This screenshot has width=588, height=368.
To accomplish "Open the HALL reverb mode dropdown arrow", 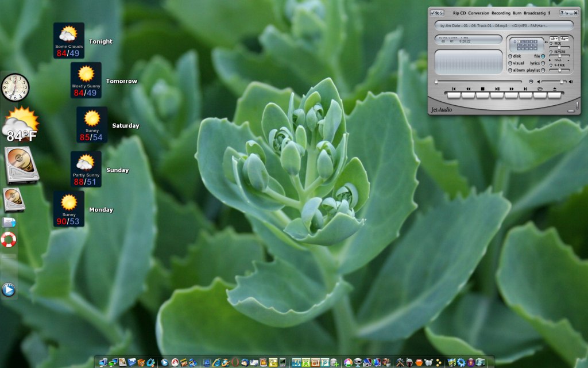I will [568, 60].
